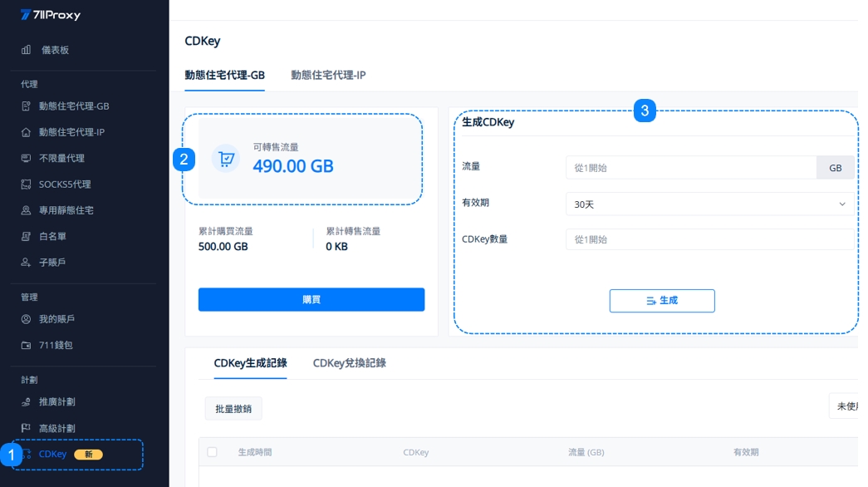Click the 動態住宅代理-GB sidebar icon
The height and width of the screenshot is (487, 868).
coord(27,106)
